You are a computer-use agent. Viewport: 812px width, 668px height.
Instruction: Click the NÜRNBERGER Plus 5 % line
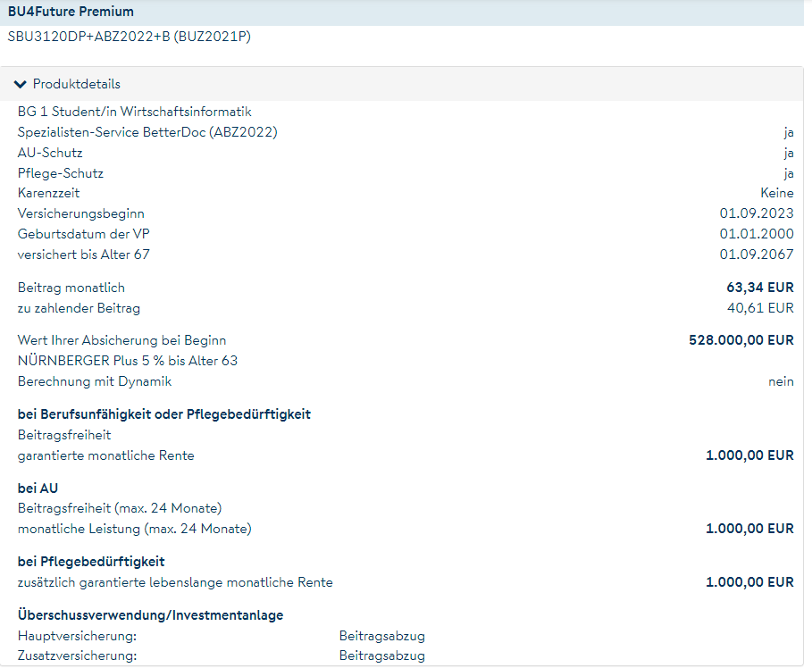(127, 361)
